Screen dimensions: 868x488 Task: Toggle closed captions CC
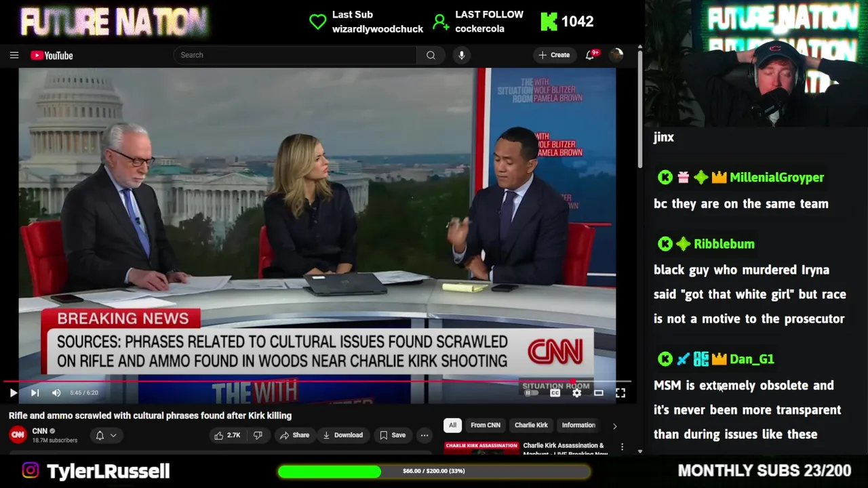(555, 392)
